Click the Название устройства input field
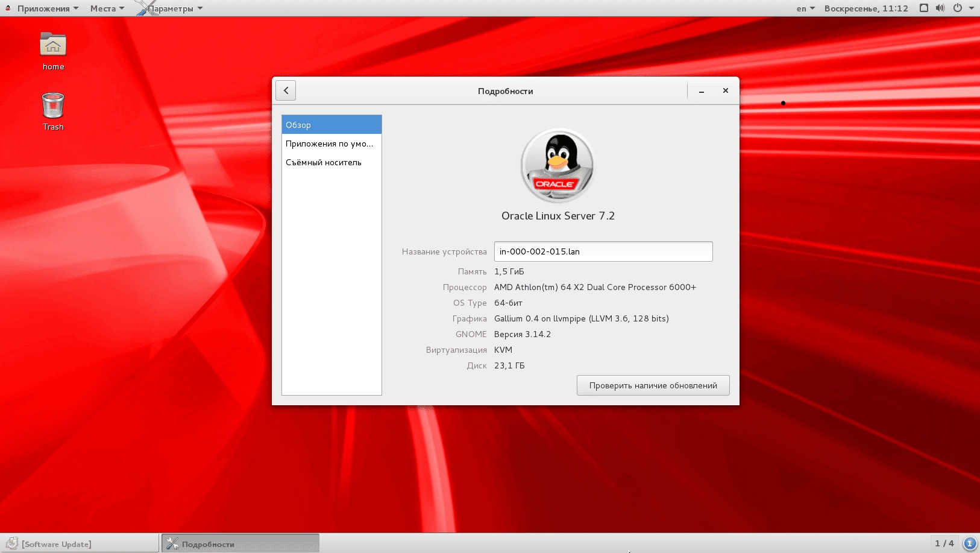 point(603,251)
